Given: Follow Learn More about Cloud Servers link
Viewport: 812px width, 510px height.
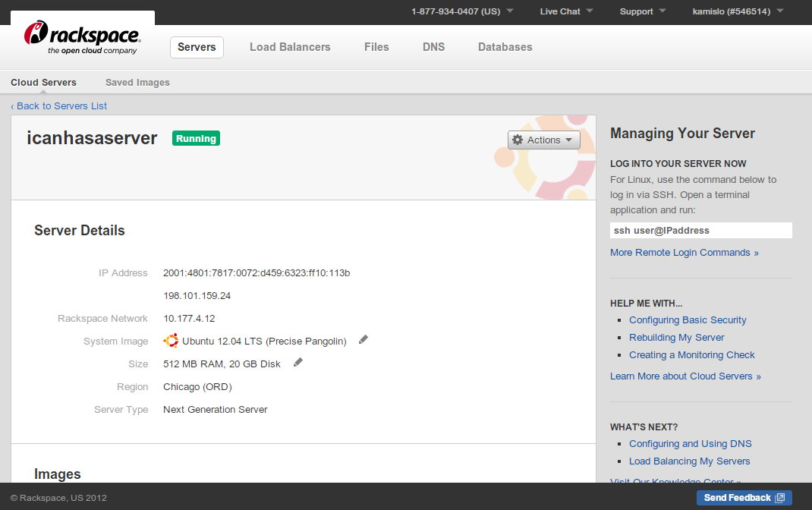Looking at the screenshot, I should tap(685, 376).
